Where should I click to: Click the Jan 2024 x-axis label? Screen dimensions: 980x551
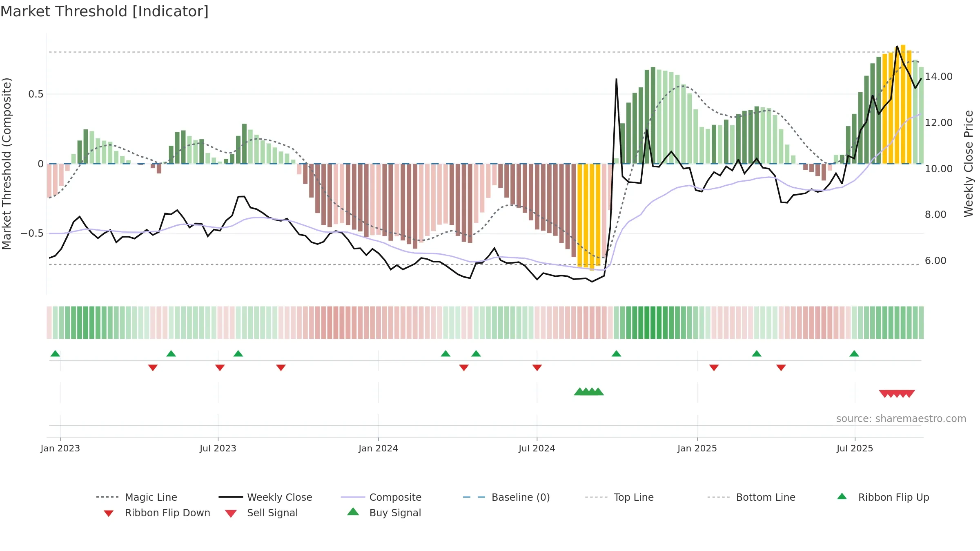click(379, 448)
